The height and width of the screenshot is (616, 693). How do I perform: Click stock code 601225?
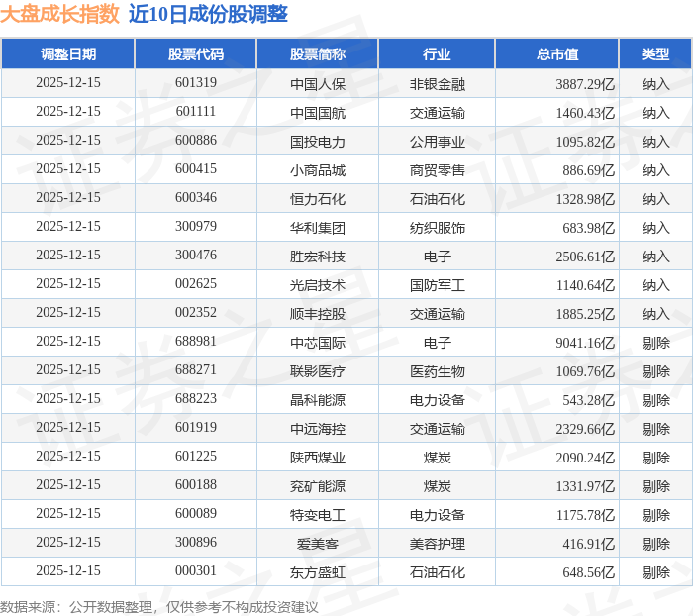(196, 457)
